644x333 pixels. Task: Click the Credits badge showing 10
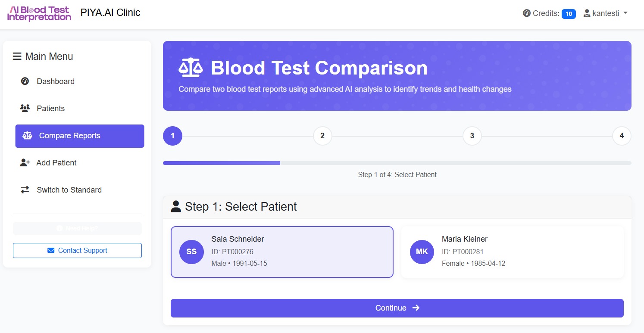point(569,14)
